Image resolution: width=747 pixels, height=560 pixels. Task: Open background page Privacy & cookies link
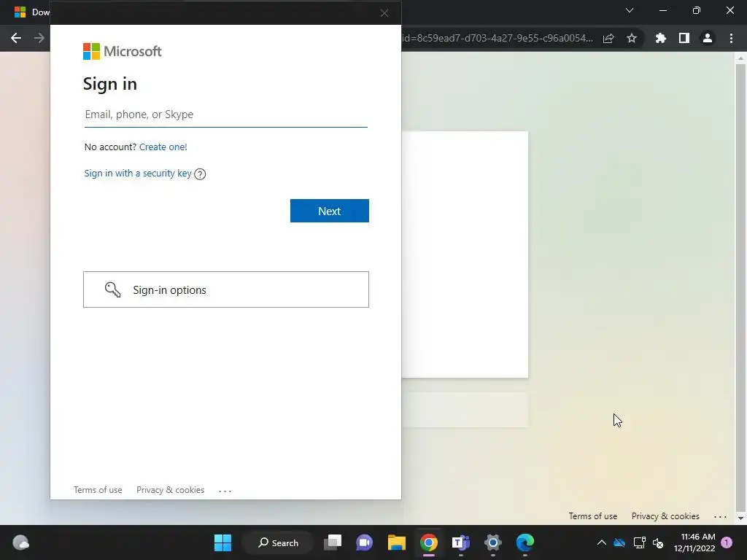(665, 516)
